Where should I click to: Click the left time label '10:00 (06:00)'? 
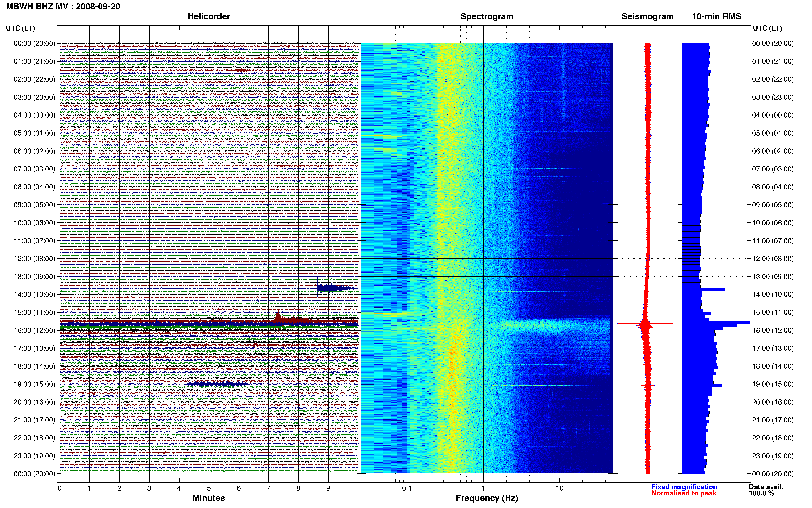[34, 223]
